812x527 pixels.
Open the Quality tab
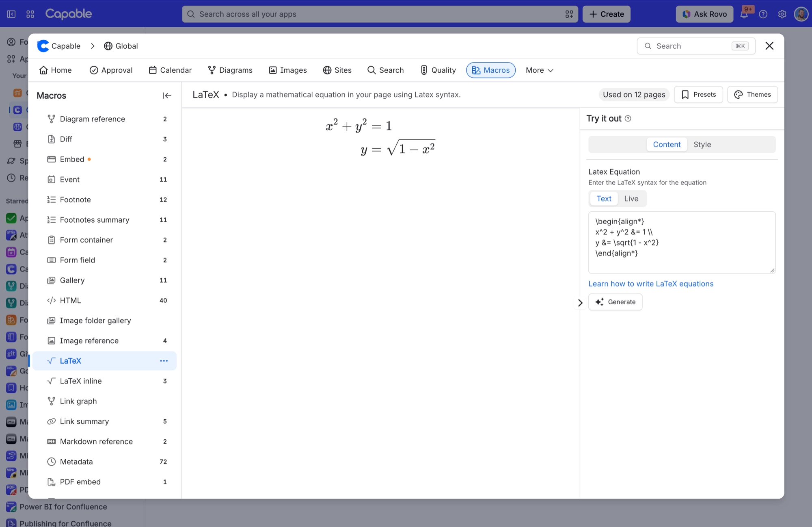coord(438,70)
